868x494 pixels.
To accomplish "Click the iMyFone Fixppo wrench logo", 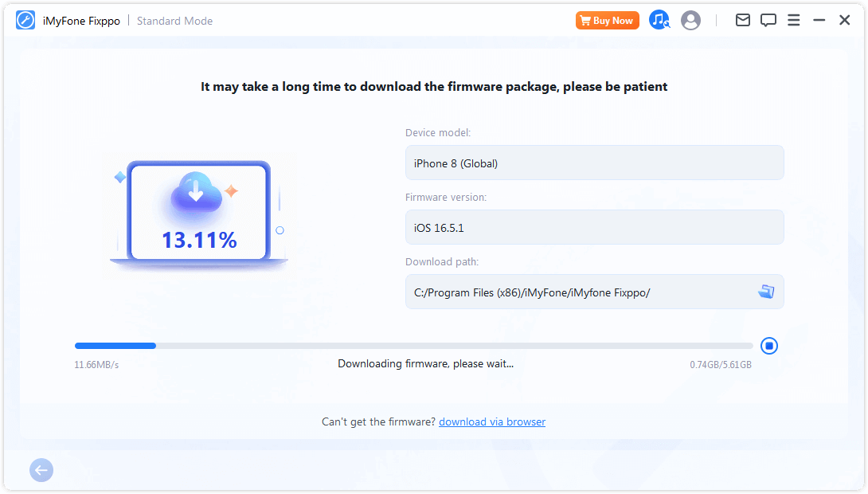I will [25, 21].
